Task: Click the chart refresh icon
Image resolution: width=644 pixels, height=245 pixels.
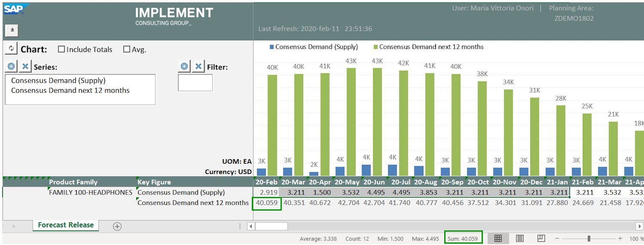Action: (11, 48)
